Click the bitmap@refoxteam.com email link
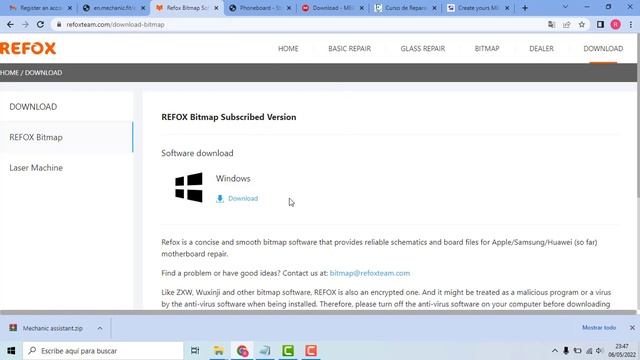The width and height of the screenshot is (640, 360). click(370, 273)
